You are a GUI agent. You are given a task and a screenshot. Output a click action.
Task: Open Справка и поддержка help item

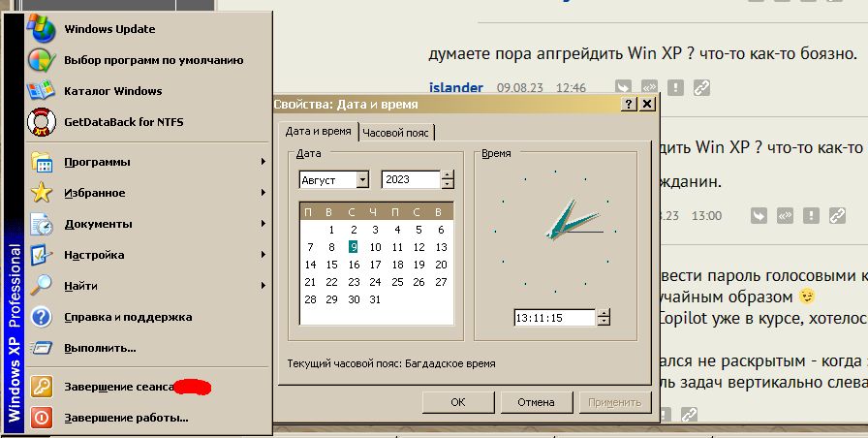128,317
